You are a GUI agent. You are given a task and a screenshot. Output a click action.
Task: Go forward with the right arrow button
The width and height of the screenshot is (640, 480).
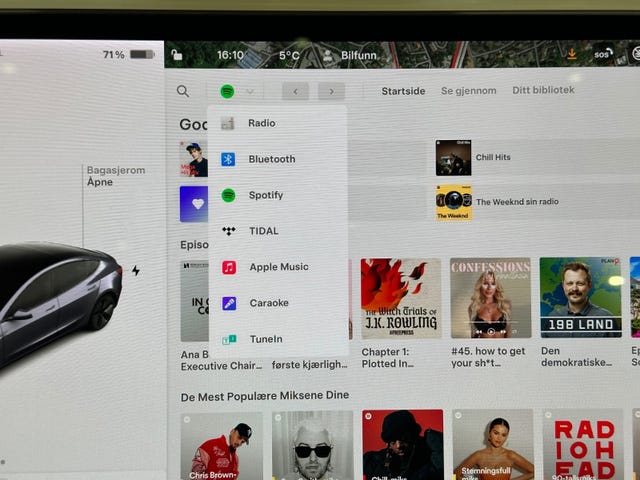(x=331, y=91)
